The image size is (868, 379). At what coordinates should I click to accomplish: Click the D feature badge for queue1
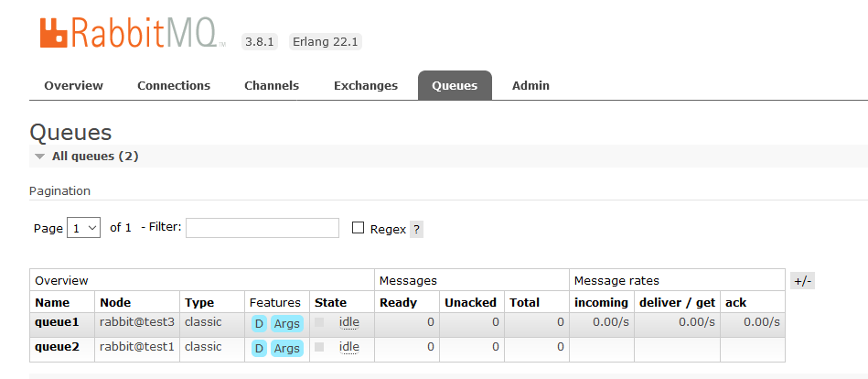pos(259,323)
